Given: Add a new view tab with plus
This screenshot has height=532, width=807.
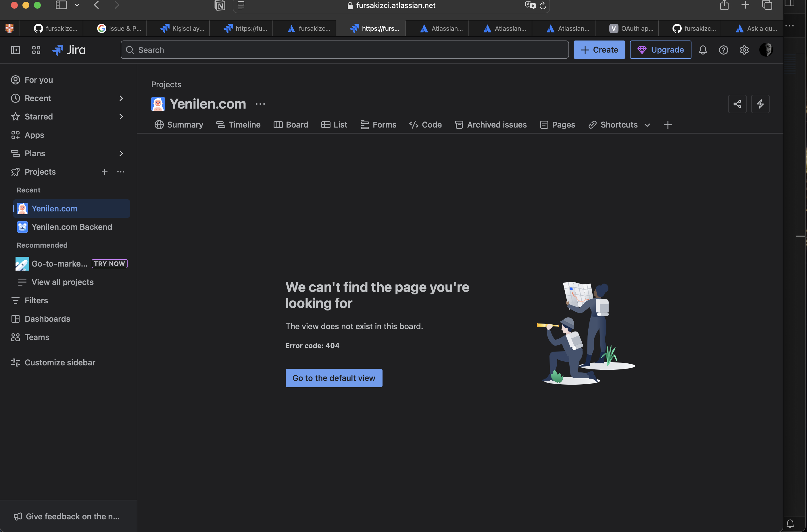Looking at the screenshot, I should tap(668, 125).
